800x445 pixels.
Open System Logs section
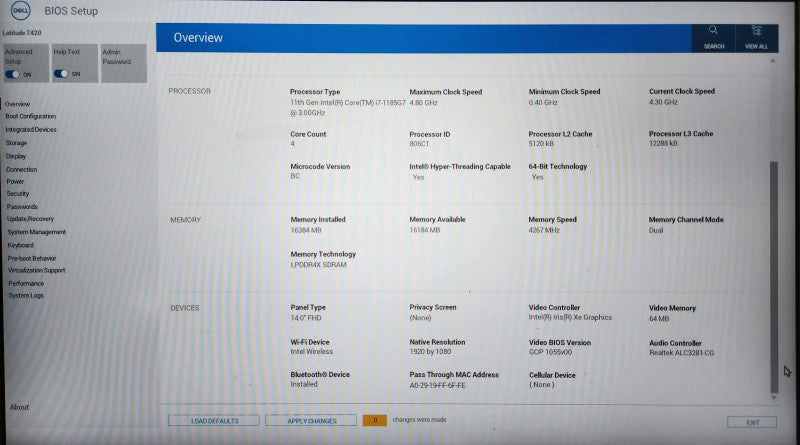pos(26,295)
